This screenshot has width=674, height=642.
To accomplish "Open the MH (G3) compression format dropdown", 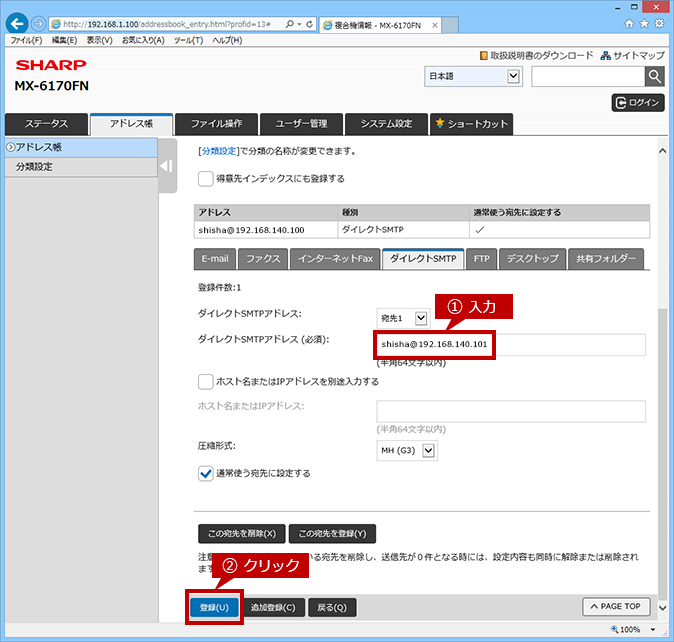I will pyautogui.click(x=407, y=450).
